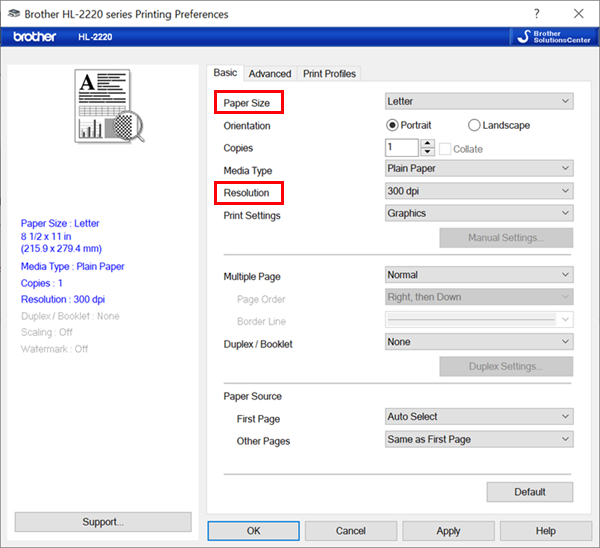Click the Apply button

click(448, 531)
